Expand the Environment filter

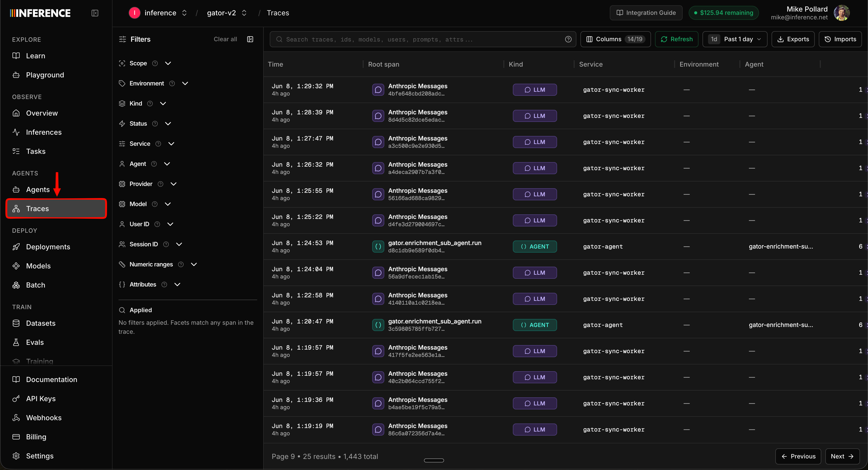[185, 83]
